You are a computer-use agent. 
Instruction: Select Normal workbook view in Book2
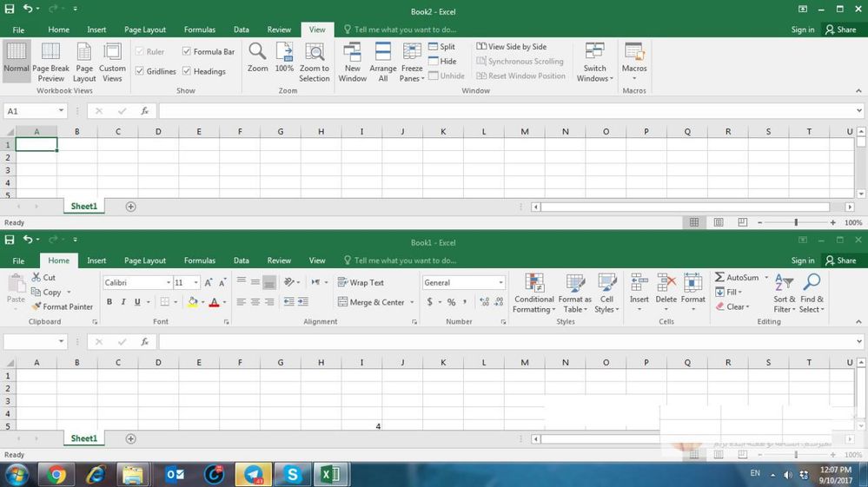(16, 61)
